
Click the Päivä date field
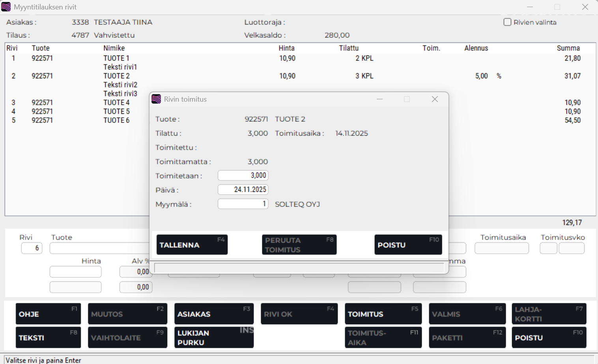243,189
